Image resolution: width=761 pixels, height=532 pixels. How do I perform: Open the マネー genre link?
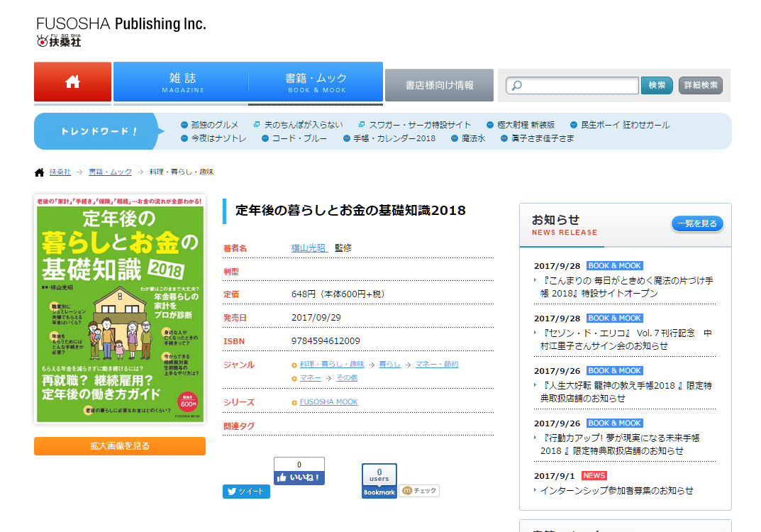click(311, 377)
